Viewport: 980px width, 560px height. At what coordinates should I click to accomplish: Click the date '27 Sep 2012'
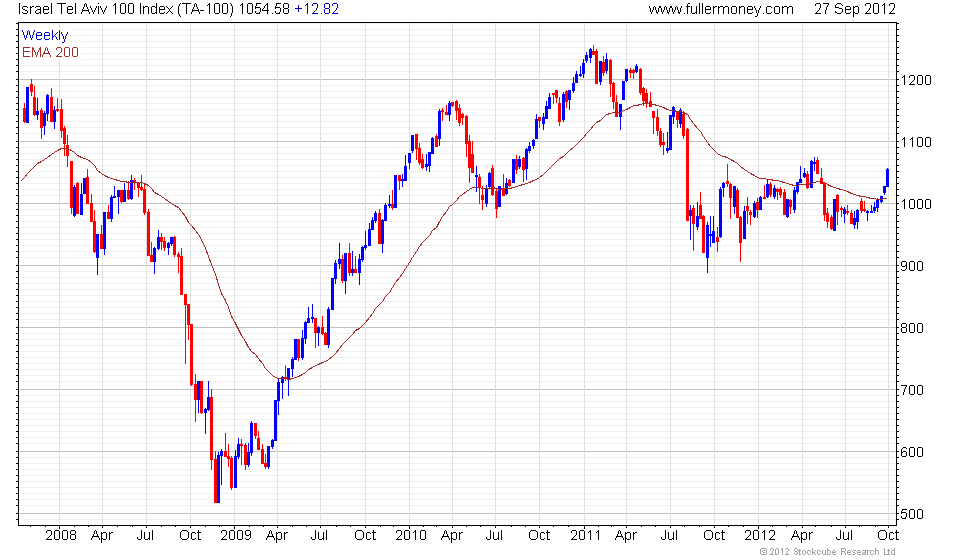pyautogui.click(x=854, y=9)
